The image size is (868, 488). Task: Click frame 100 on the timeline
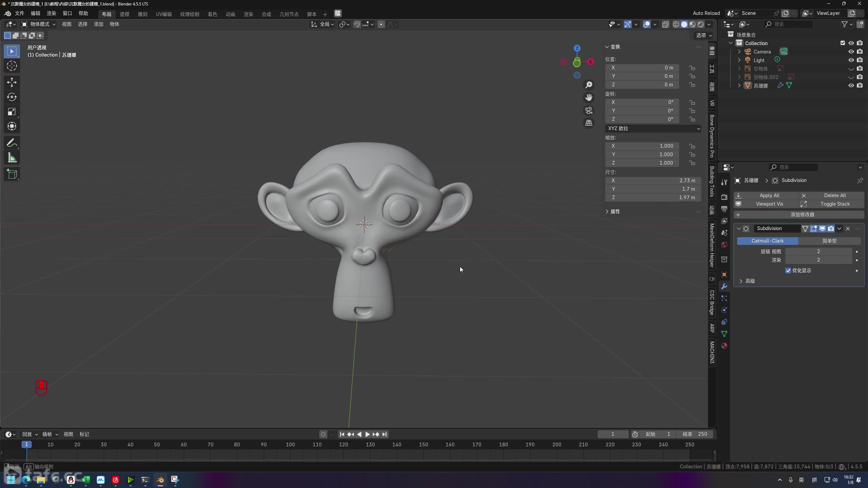point(290,444)
